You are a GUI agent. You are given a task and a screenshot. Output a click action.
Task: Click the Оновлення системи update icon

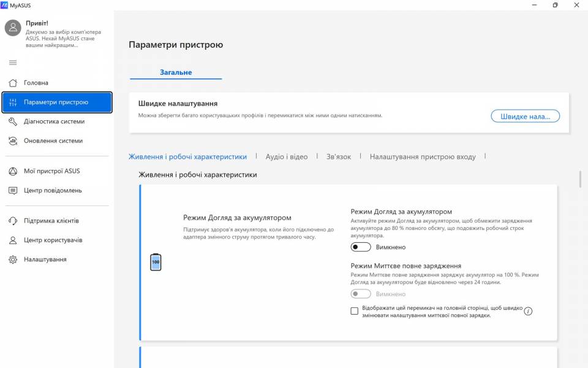point(13,140)
